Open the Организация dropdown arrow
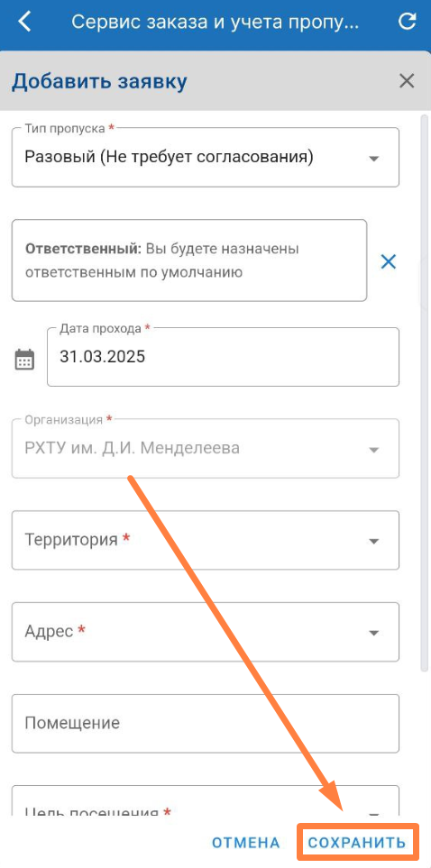The width and height of the screenshot is (431, 868). pyautogui.click(x=374, y=450)
